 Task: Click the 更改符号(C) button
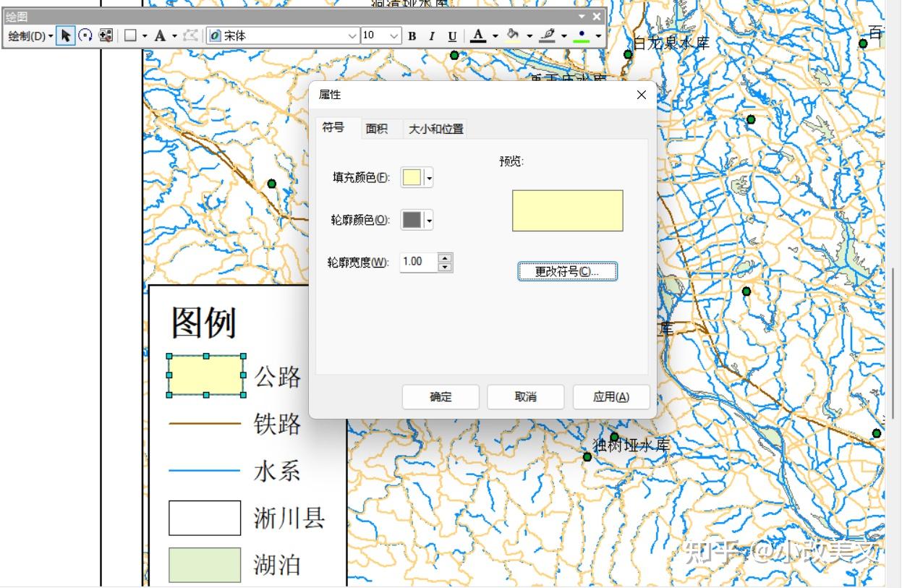tap(567, 270)
